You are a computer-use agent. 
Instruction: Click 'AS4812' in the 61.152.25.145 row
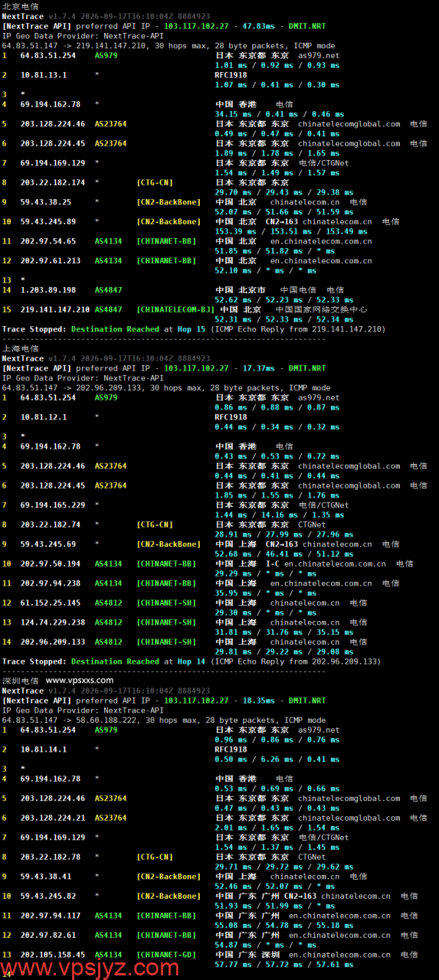coord(109,603)
